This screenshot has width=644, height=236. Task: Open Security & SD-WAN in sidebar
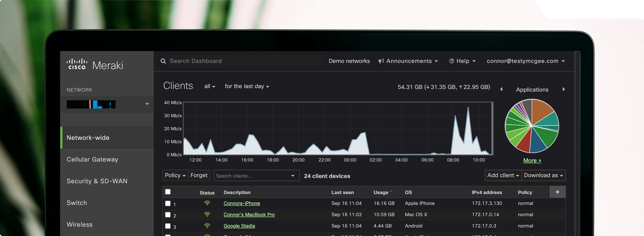coord(97,181)
